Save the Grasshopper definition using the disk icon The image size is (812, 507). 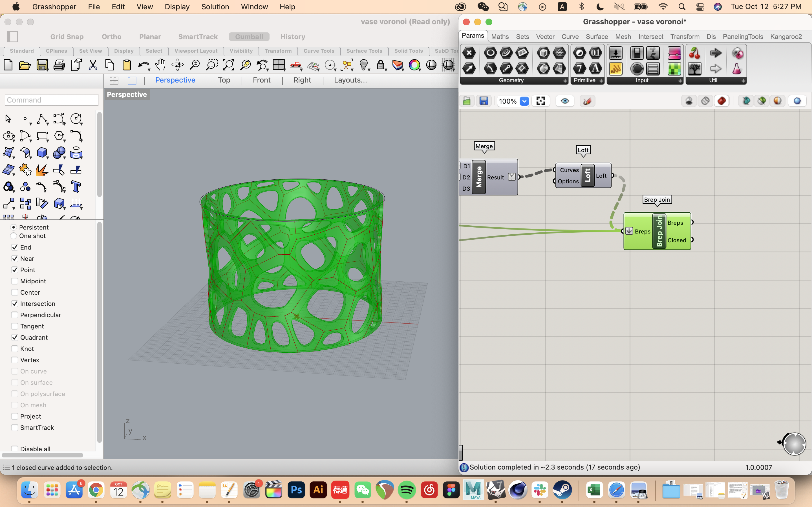(484, 101)
